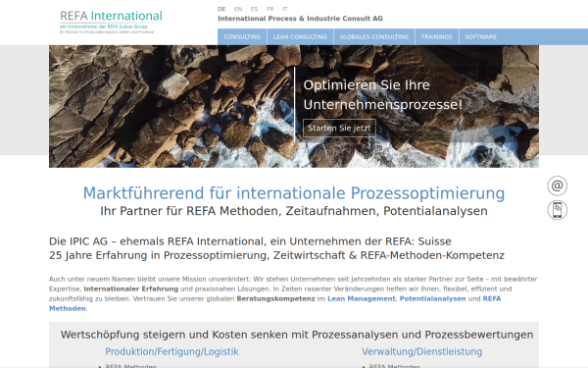Click the REFA International logo
This screenshot has height=368, width=588.
point(111,22)
